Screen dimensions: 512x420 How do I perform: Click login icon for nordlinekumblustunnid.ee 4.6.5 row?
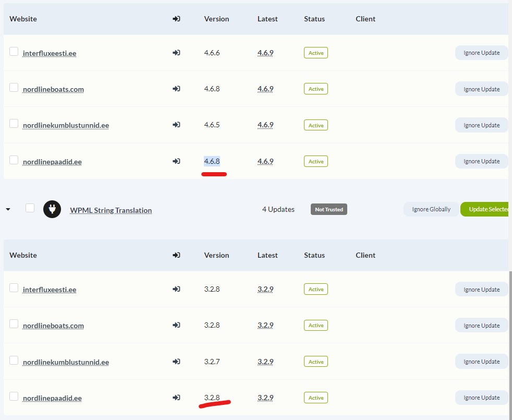[x=176, y=125]
